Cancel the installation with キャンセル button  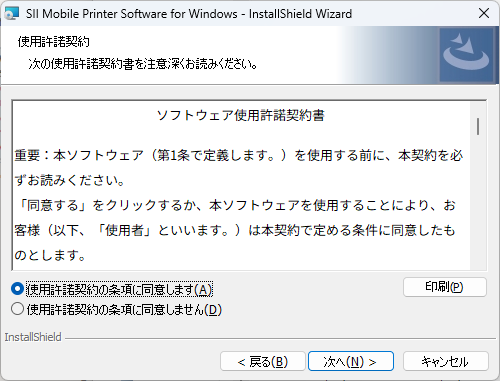coord(446,361)
